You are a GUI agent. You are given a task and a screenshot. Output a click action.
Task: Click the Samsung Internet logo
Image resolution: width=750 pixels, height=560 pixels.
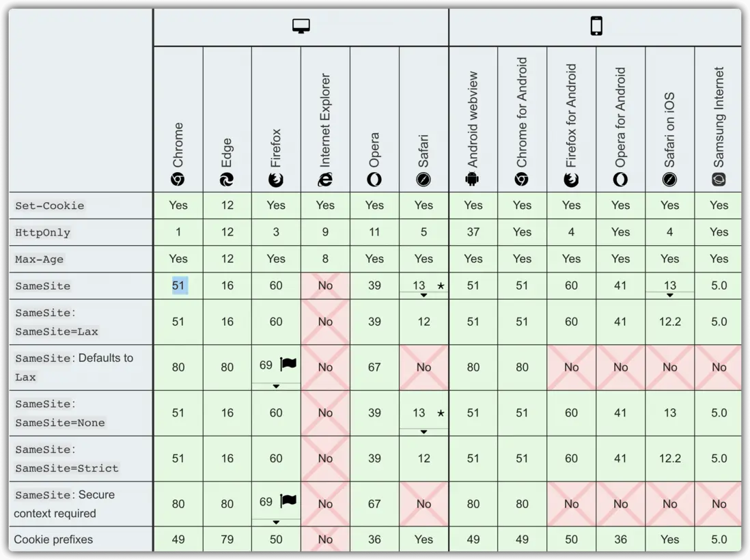[x=719, y=180]
